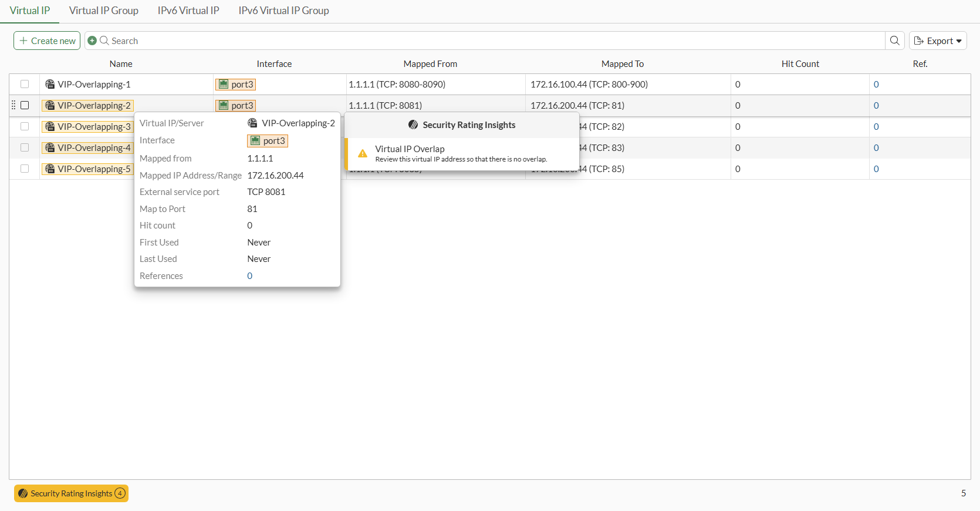
Task: Select the VIP-Overlapping-5 name cell
Action: click(x=88, y=169)
